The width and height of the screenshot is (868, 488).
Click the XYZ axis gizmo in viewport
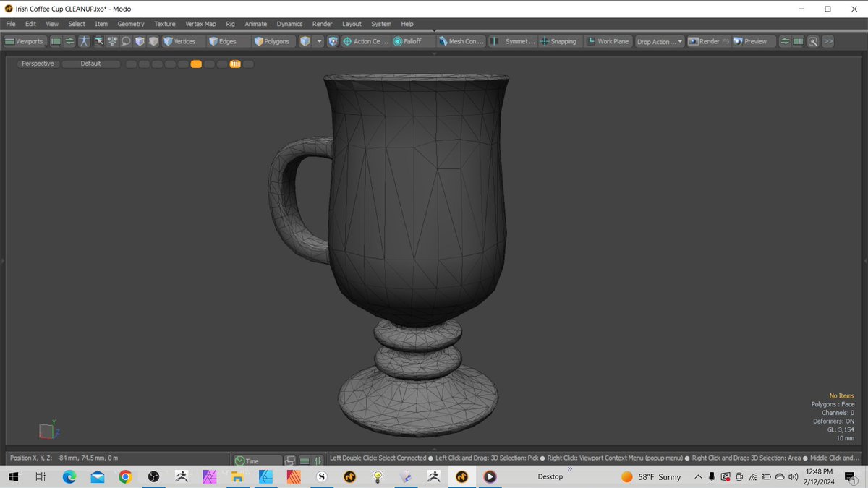click(x=48, y=430)
